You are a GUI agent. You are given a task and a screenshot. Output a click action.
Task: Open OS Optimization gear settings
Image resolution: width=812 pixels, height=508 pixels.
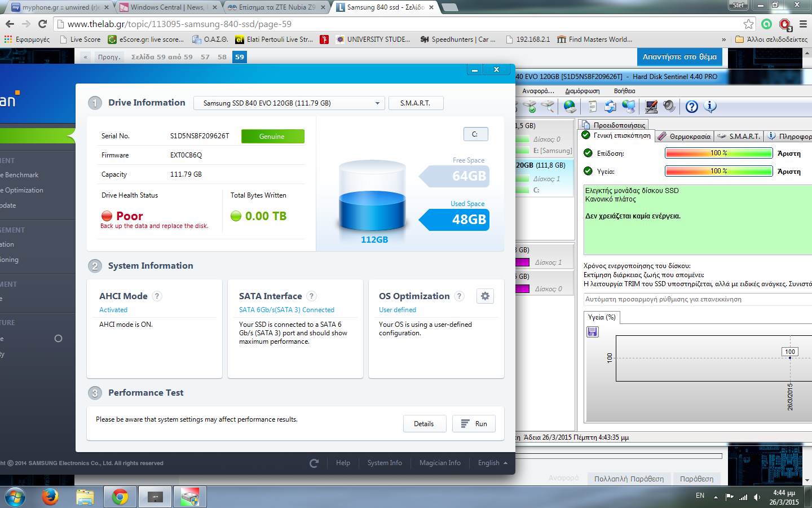pyautogui.click(x=485, y=296)
